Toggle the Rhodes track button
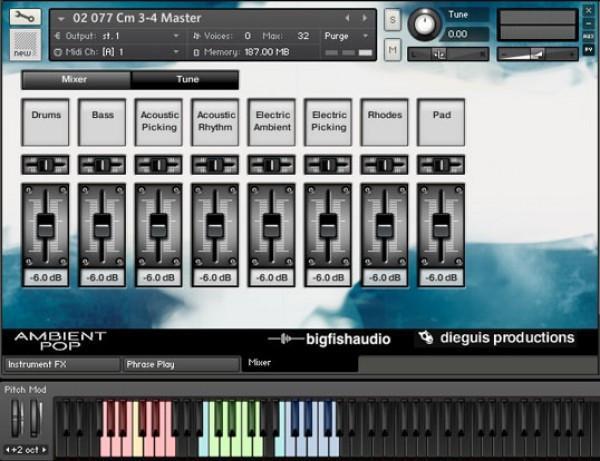The height and width of the screenshot is (461, 600). tap(385, 121)
